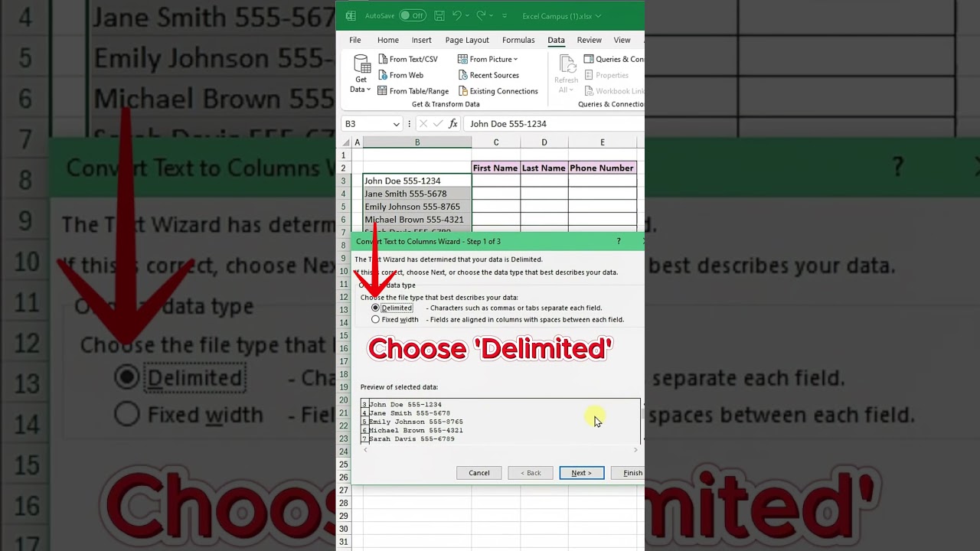Select row 27 header
Viewport: 980px width, 551px height.
point(345,490)
